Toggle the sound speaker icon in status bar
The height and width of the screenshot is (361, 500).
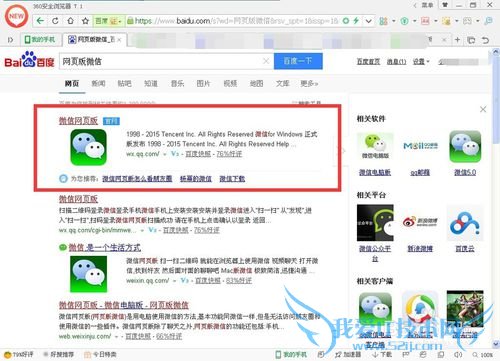458,355
